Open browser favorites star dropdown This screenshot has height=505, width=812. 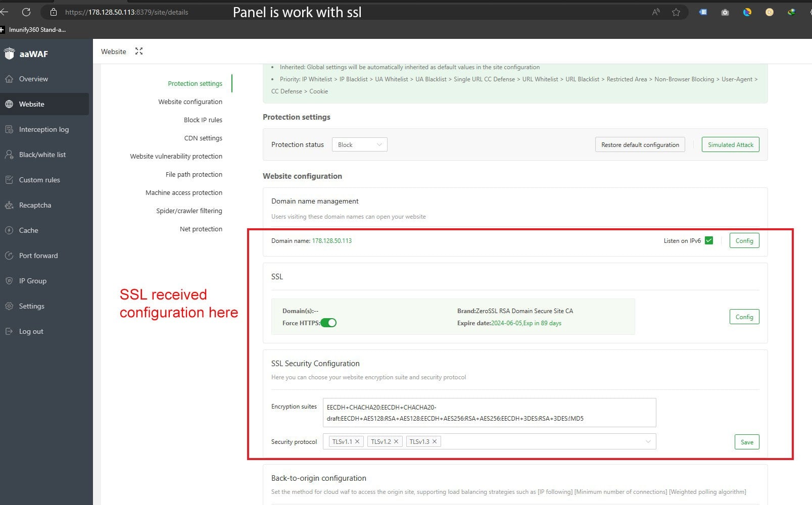(x=676, y=12)
